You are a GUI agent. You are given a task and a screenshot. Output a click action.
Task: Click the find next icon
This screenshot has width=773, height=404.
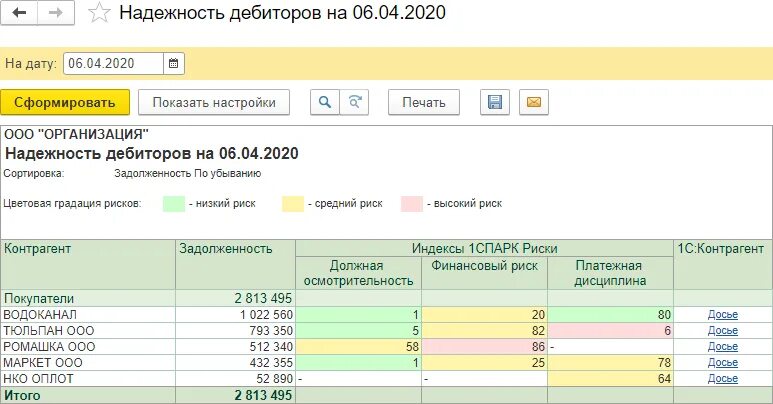353,102
